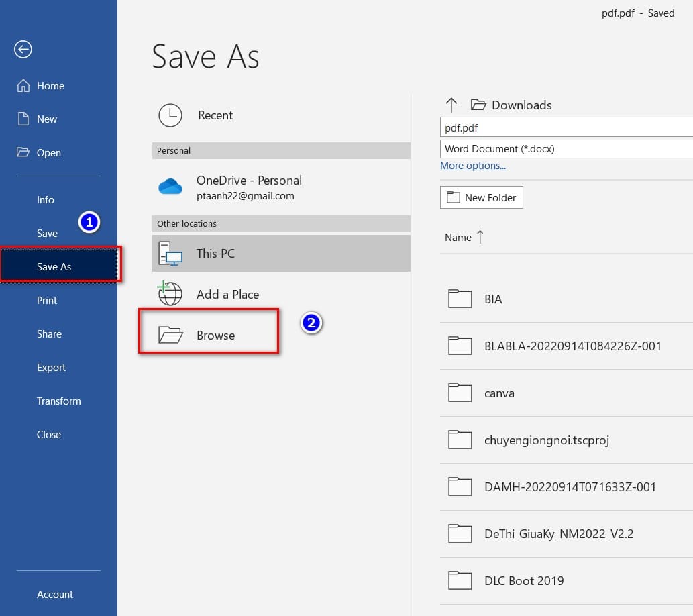Open the Export menu item
The image size is (693, 616).
(x=51, y=368)
